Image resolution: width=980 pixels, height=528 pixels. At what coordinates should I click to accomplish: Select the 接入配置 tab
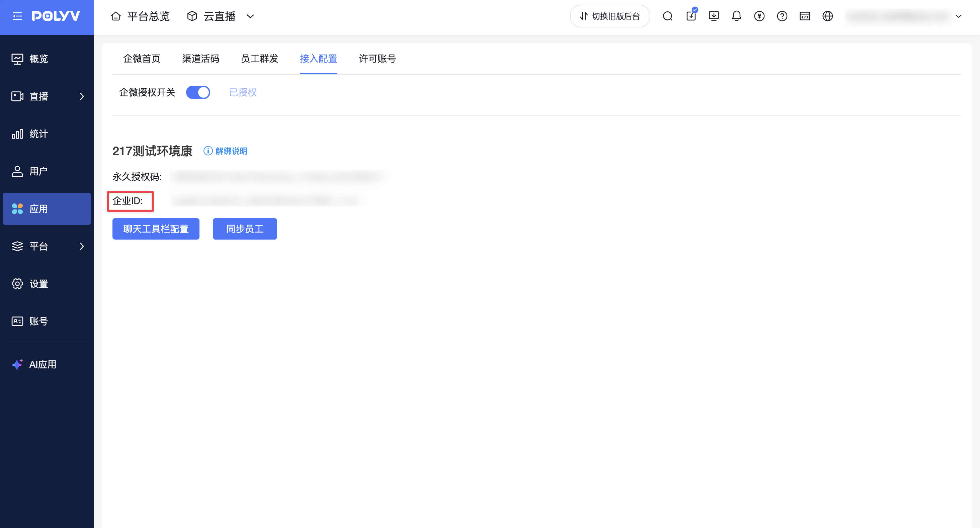point(319,59)
